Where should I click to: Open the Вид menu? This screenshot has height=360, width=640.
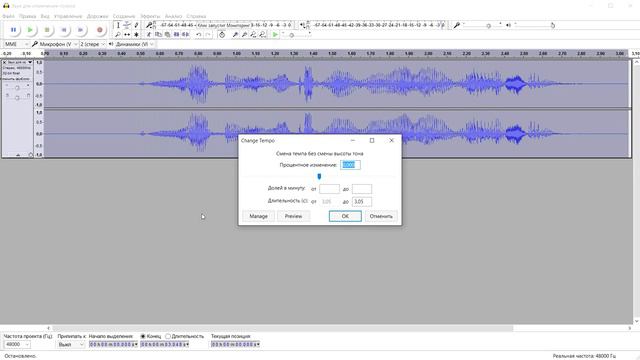[45, 16]
